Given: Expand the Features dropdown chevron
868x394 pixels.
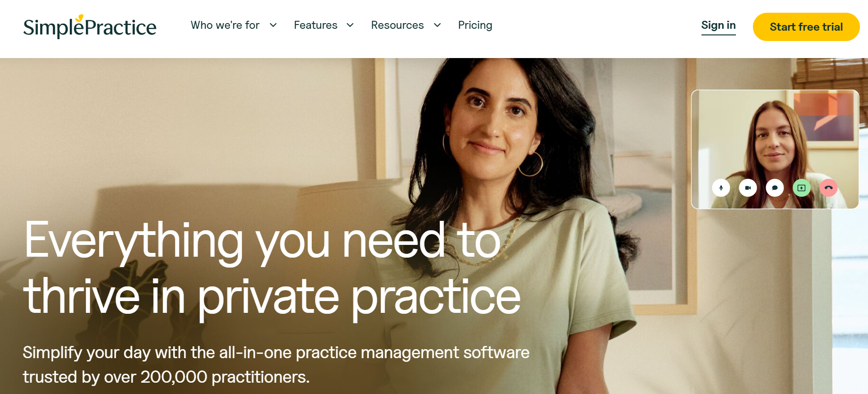Looking at the screenshot, I should (350, 25).
